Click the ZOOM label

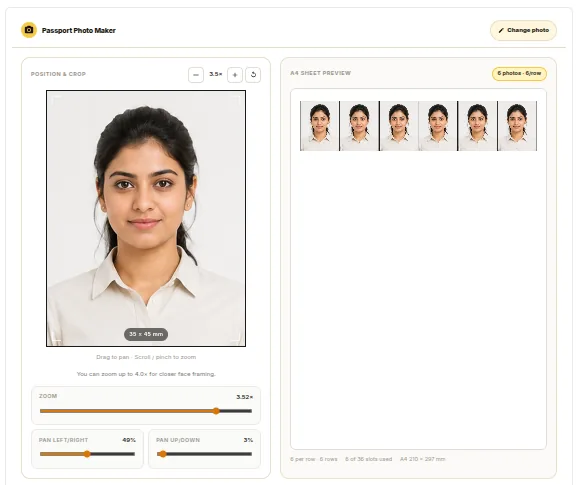tap(48, 396)
